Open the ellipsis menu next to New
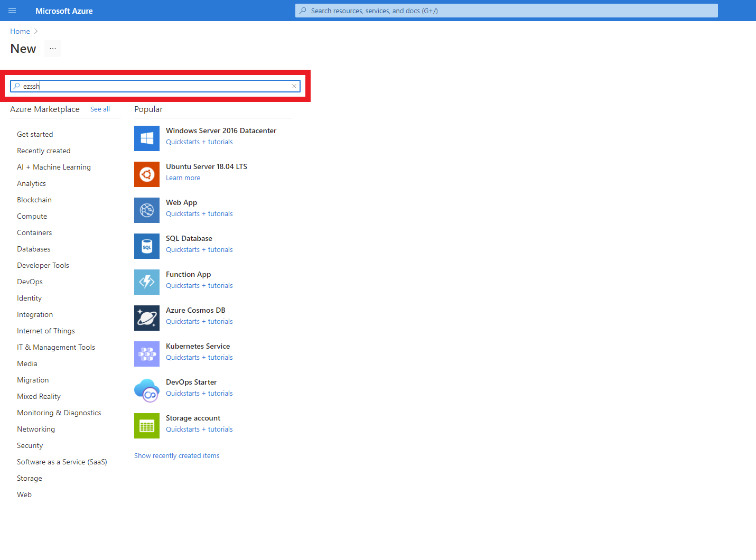The image size is (756, 560). point(53,49)
